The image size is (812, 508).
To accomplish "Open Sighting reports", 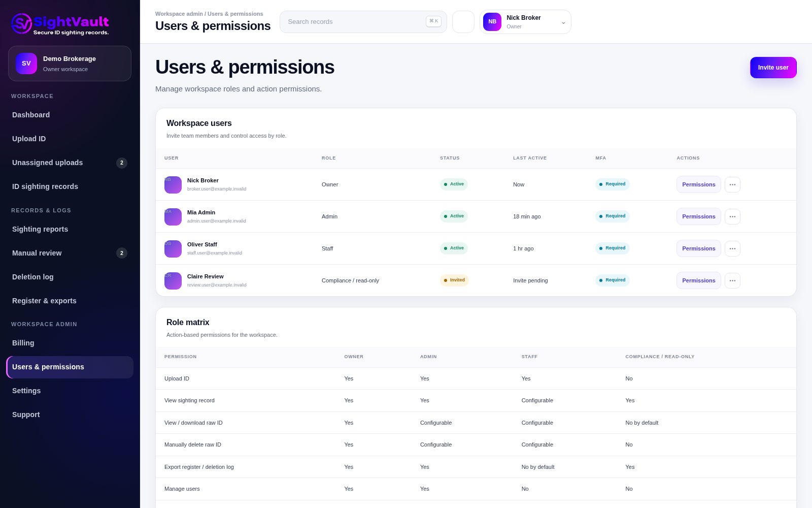I will 70,229.
